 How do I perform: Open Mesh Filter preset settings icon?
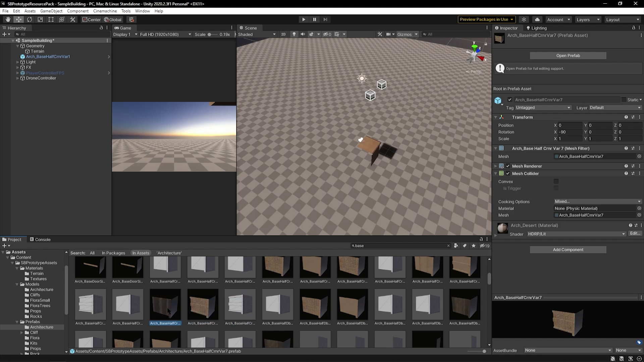point(633,148)
